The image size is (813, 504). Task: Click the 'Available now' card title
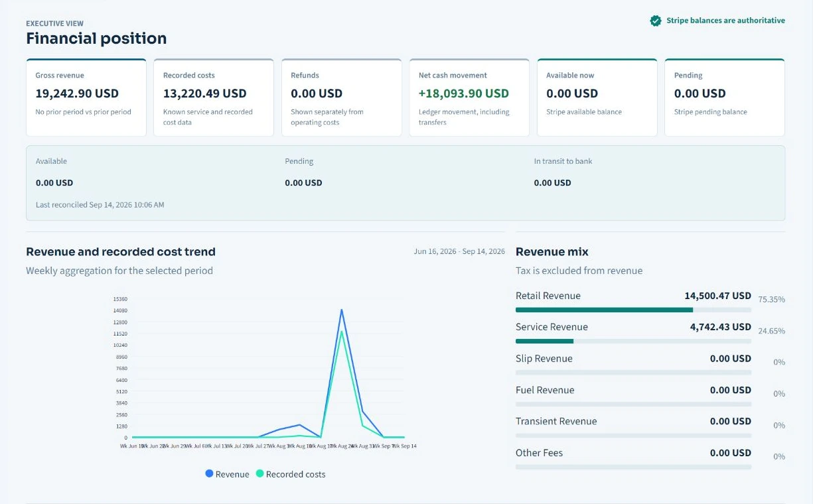570,76
